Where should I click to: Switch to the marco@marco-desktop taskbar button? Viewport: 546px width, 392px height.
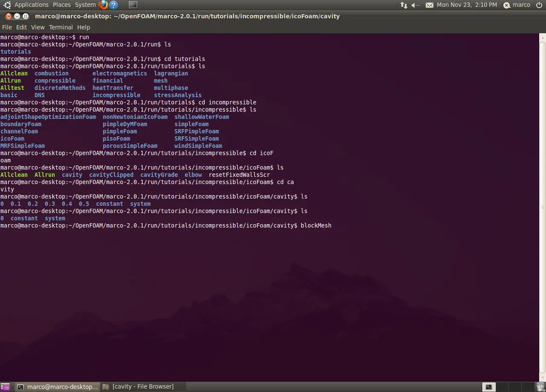(58, 387)
